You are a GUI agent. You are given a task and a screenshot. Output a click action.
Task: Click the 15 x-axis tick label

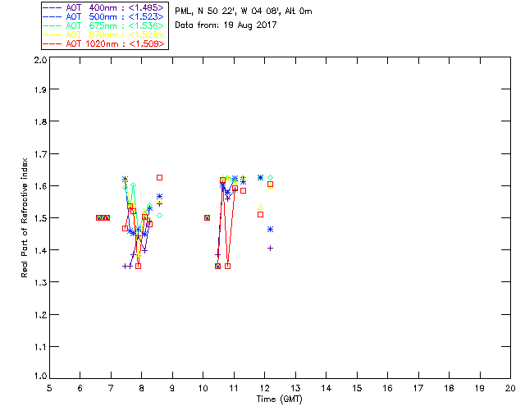click(357, 388)
